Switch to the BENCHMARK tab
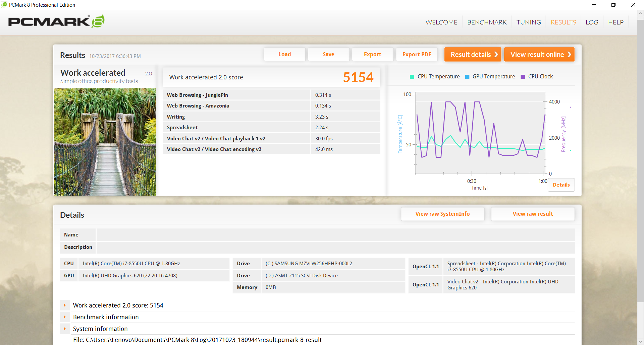 click(487, 22)
